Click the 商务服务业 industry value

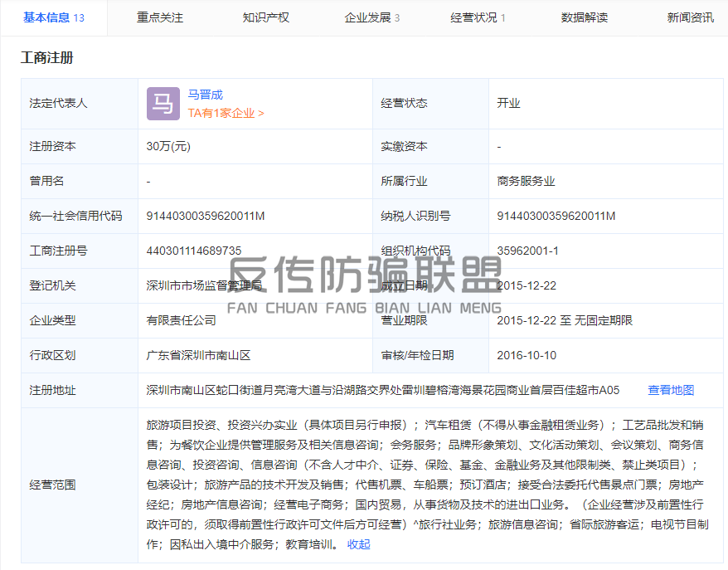click(x=526, y=181)
